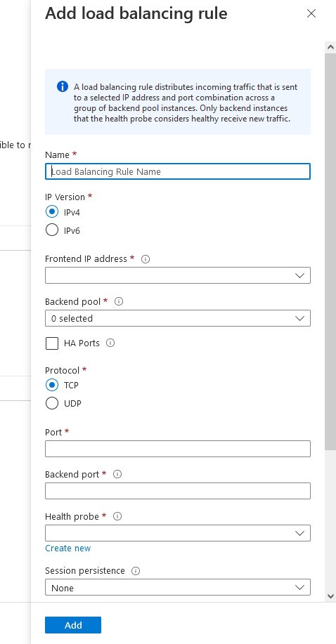Click the Health probe info icon

point(117,517)
